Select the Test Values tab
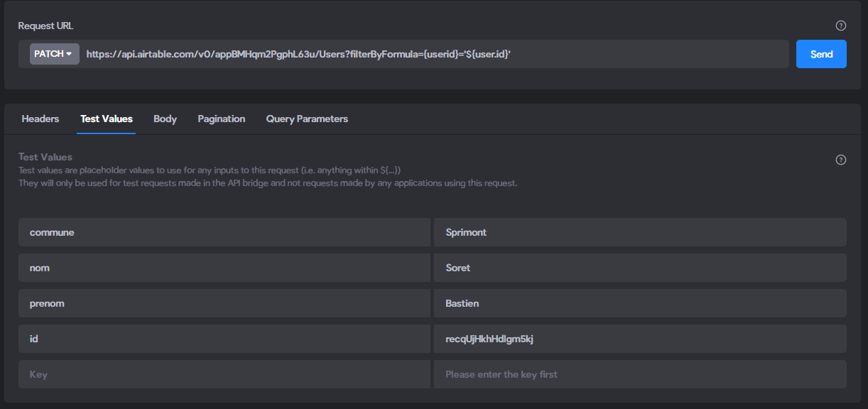The height and width of the screenshot is (409, 868). (x=107, y=119)
